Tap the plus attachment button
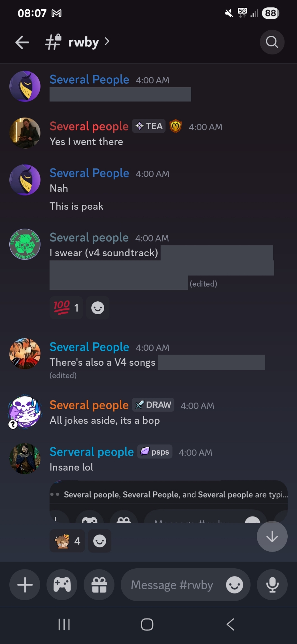297x644 pixels. (x=25, y=585)
